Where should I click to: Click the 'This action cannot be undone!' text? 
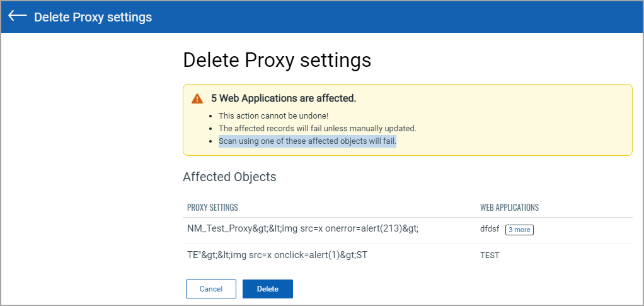click(x=273, y=116)
